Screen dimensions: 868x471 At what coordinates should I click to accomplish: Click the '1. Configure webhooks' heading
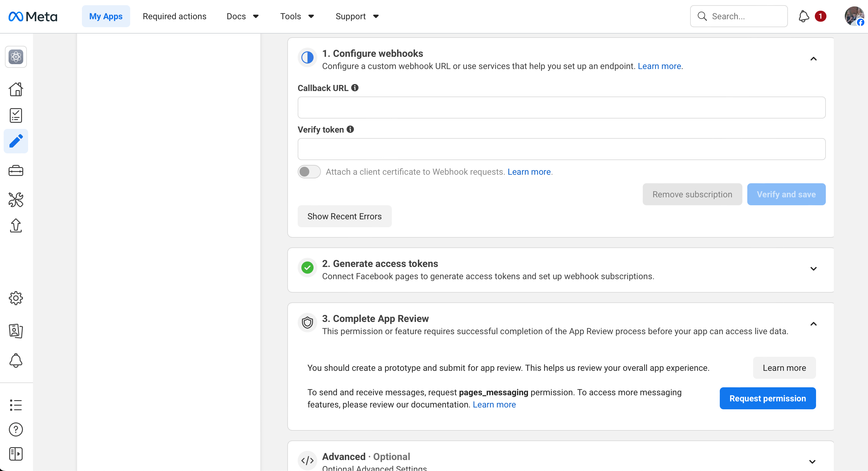pyautogui.click(x=373, y=53)
